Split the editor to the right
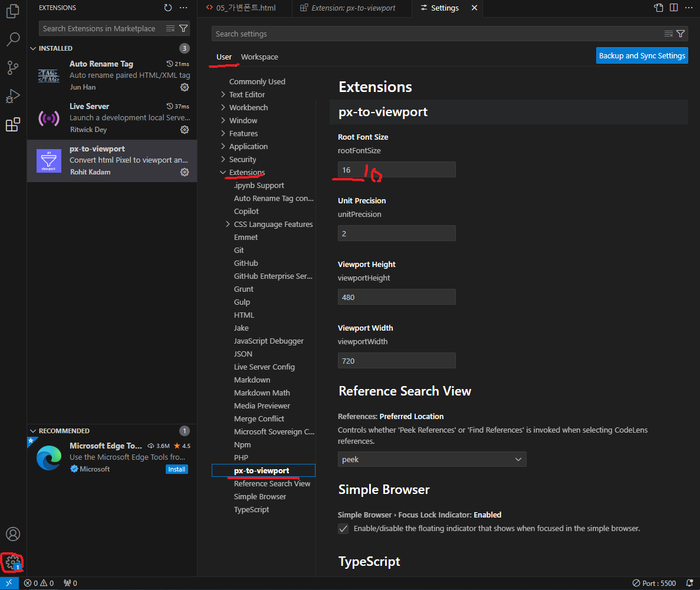The width and height of the screenshot is (700, 590). 673,8
